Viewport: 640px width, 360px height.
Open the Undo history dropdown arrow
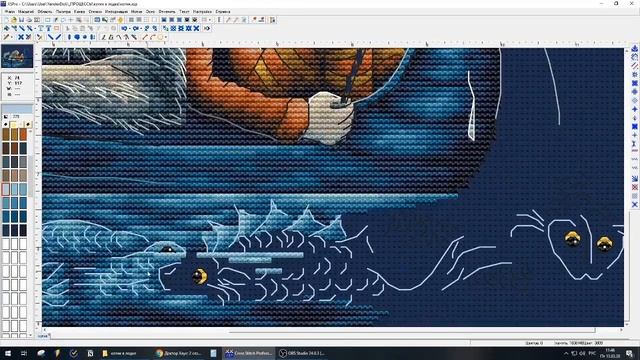coord(130,28)
